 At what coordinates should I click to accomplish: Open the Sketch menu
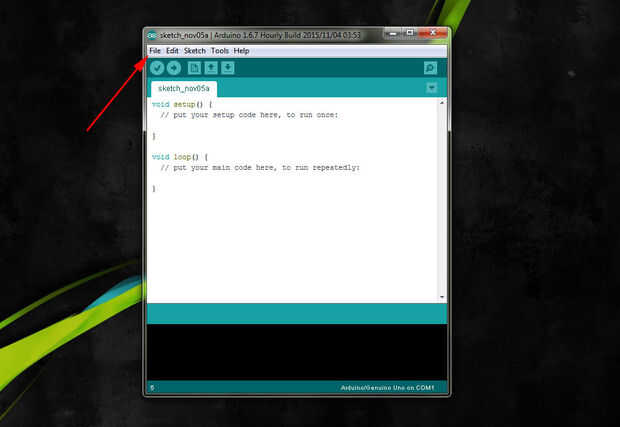pyautogui.click(x=195, y=51)
